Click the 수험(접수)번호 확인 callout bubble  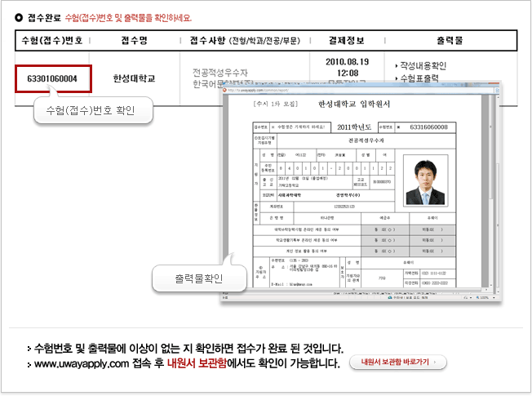pyautogui.click(x=93, y=110)
